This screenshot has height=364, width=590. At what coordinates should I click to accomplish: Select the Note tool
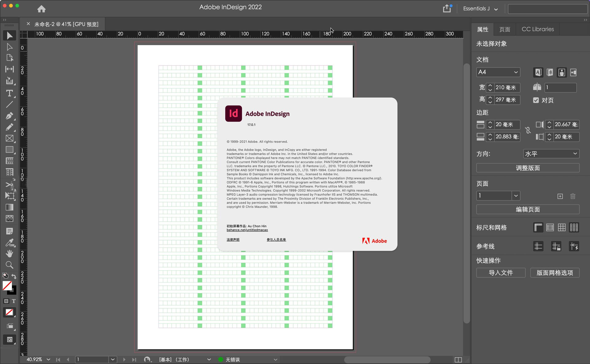coord(10,231)
